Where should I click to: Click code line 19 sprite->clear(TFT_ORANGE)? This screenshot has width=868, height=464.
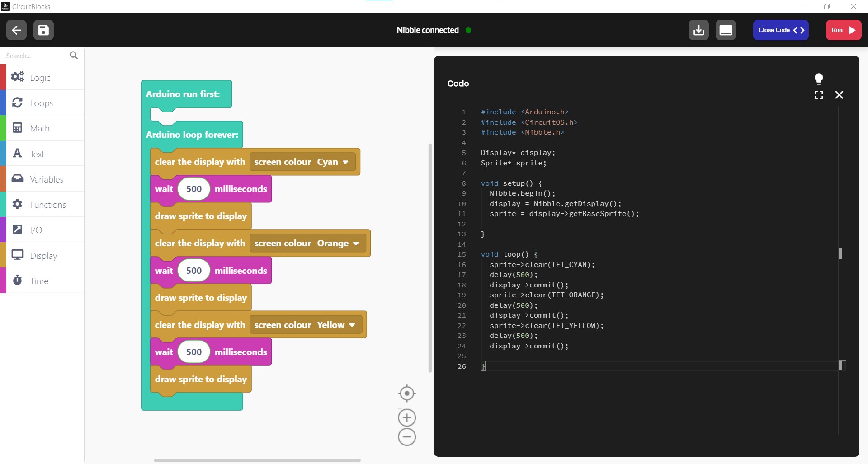[x=547, y=295]
